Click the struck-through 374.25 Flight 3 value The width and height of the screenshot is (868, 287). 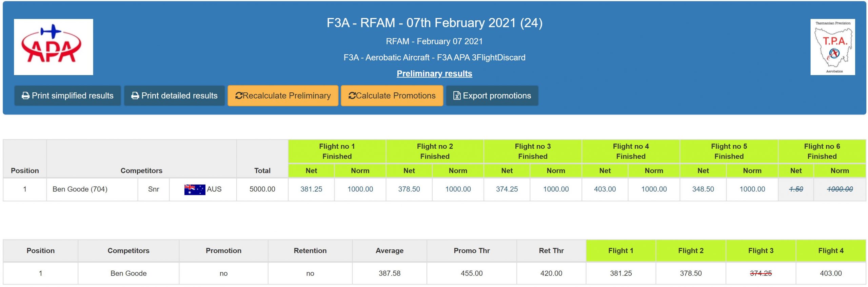click(x=761, y=273)
